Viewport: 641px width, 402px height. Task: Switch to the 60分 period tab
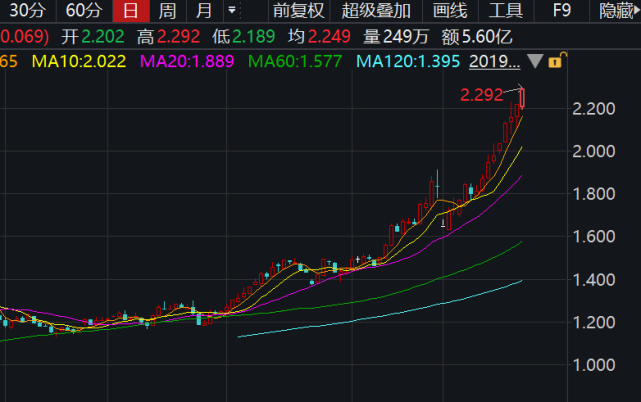click(84, 11)
